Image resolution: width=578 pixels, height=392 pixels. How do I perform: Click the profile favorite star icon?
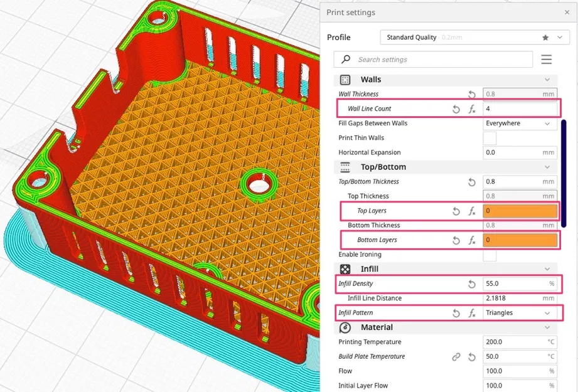tap(545, 37)
